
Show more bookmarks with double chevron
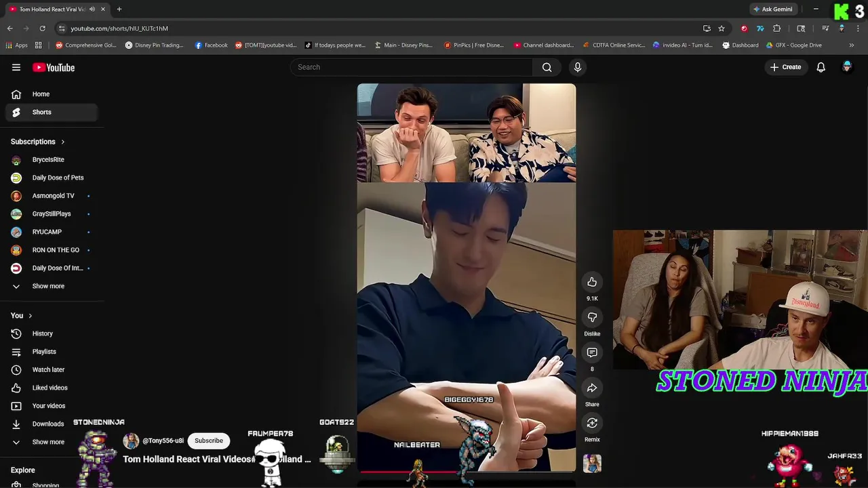pos(852,45)
